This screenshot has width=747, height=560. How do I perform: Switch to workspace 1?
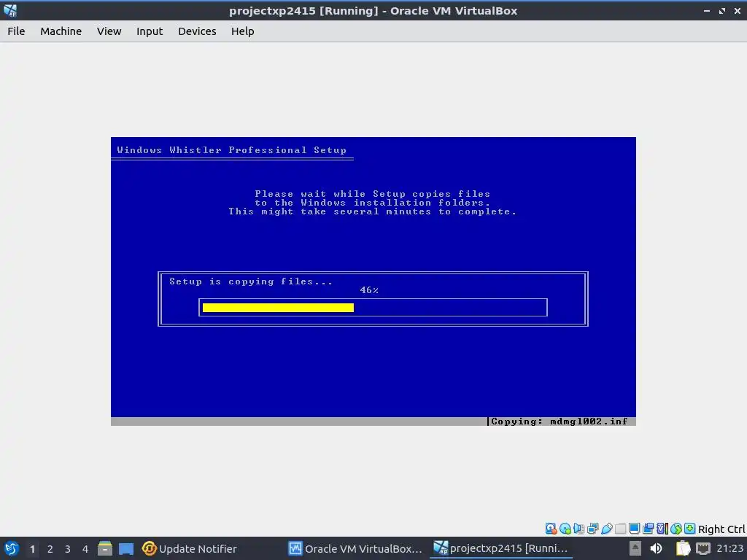[32, 549]
